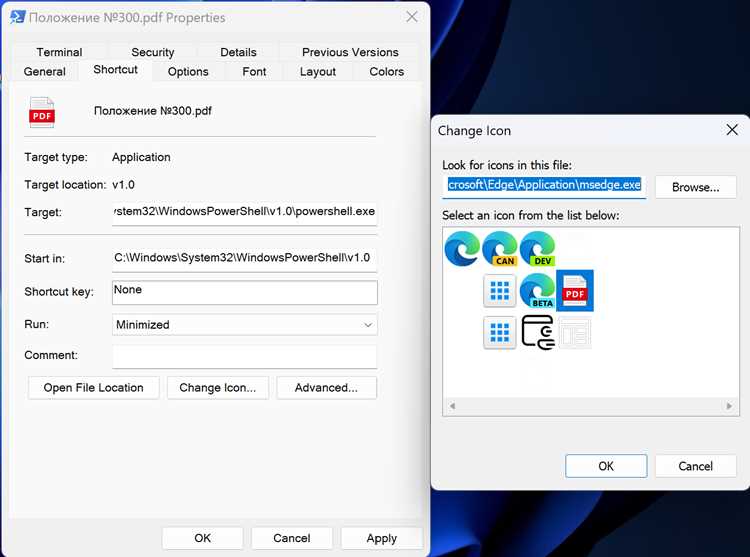Switch to the Security tab
The height and width of the screenshot is (557, 750).
(x=153, y=52)
